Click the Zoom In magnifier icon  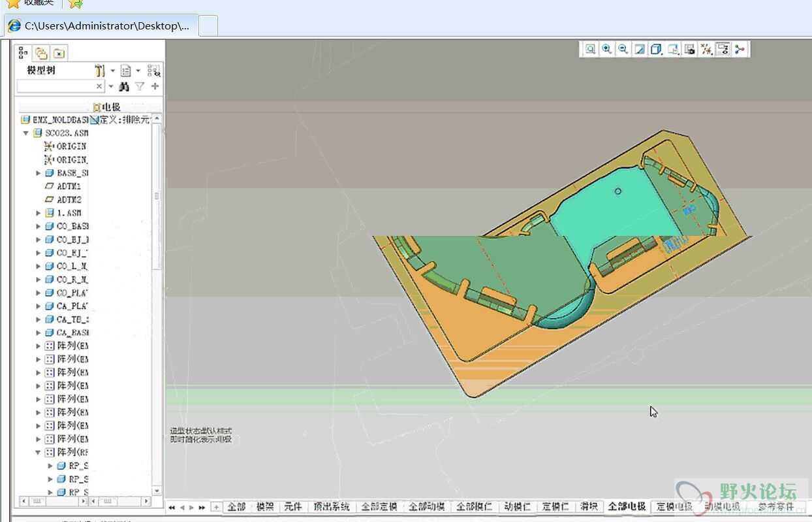607,49
